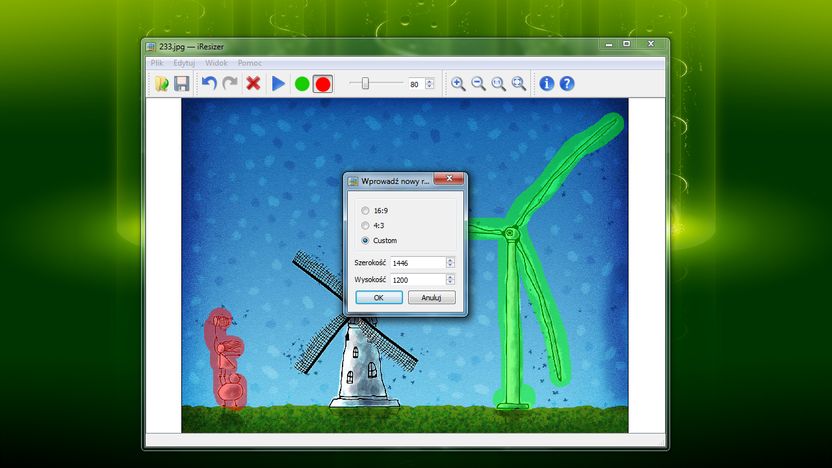Reset zoom to actual size with the third magnifier
Screen dimensions: 832x468
[x=499, y=84]
